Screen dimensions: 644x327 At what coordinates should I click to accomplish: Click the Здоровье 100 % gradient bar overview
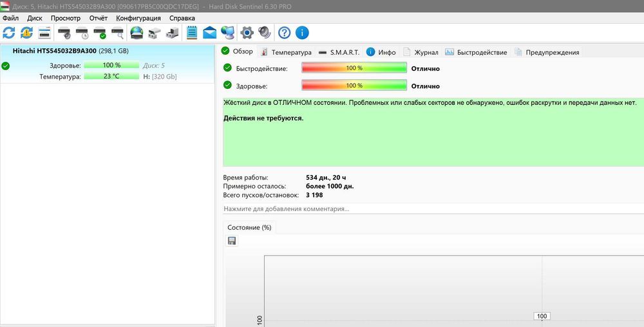click(354, 86)
